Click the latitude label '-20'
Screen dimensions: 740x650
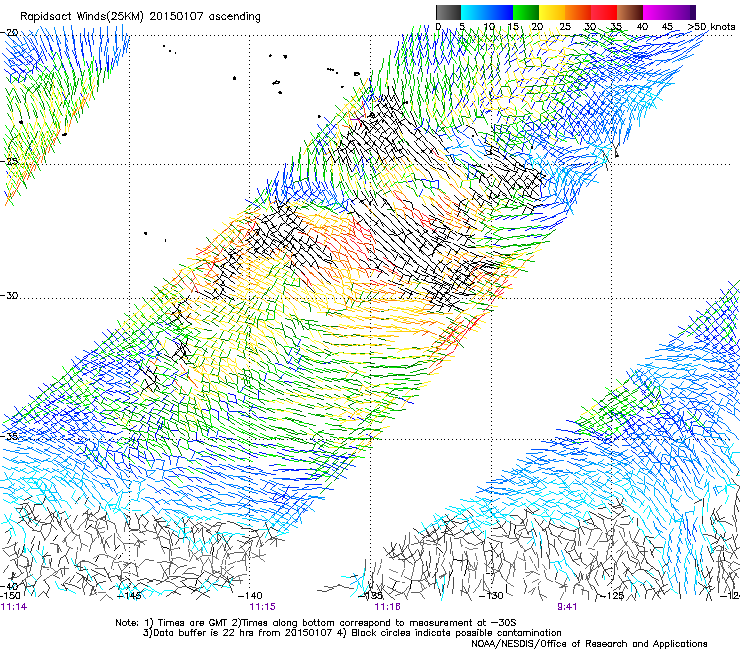point(10,32)
